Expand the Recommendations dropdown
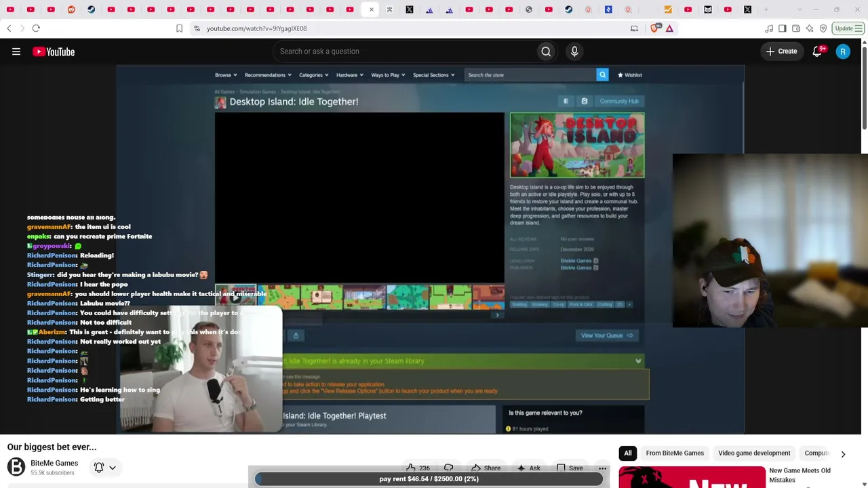This screenshot has height=488, width=868. point(268,75)
